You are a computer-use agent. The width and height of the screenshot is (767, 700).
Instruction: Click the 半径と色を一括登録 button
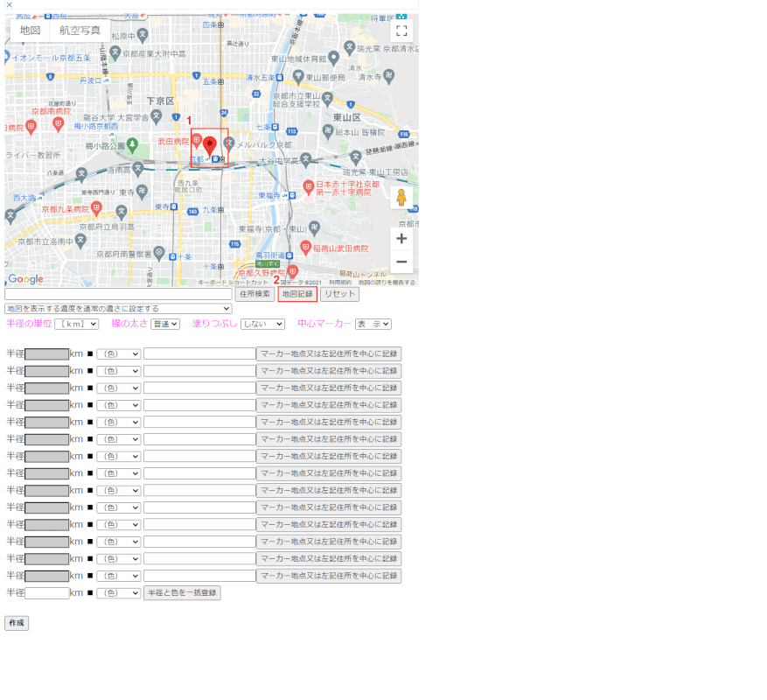click(182, 592)
